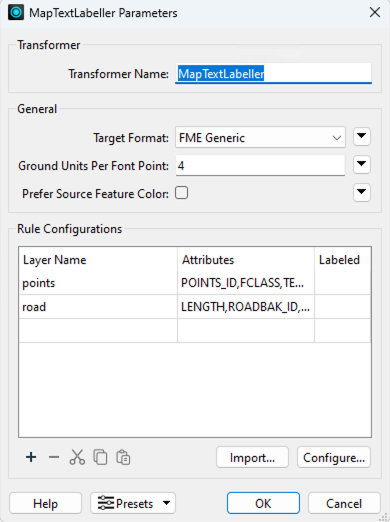Click the Cancel button

344,503
